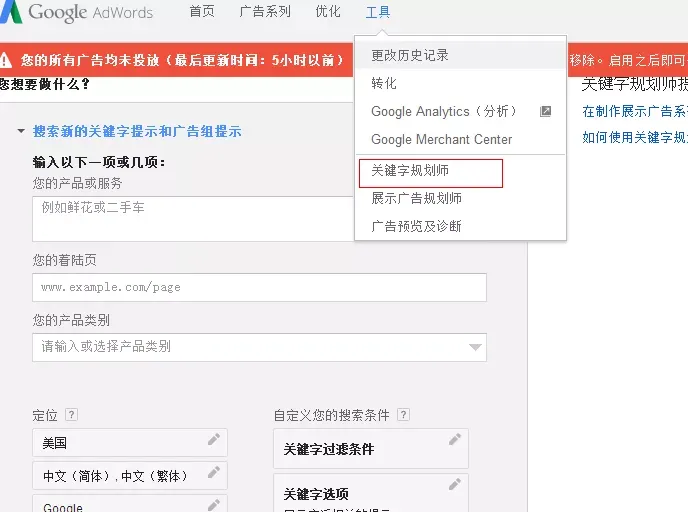
Task: Click the 您想要做什么？ heading
Action: (x=44, y=84)
